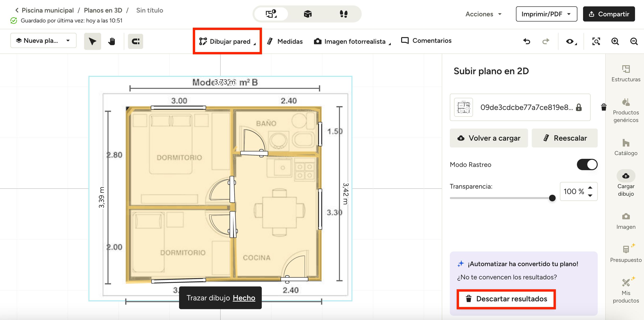Screen dimensions: 644x320
Task: Click the Reescalar button
Action: click(564, 138)
